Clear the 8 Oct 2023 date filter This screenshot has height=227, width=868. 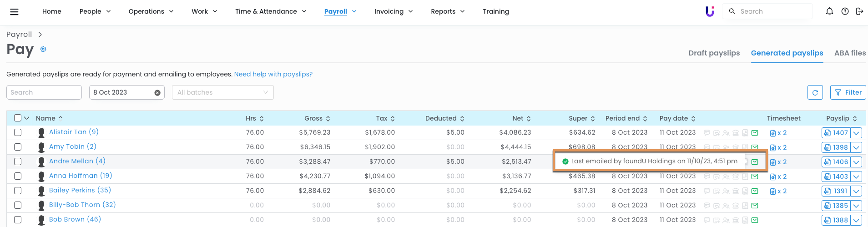click(157, 93)
